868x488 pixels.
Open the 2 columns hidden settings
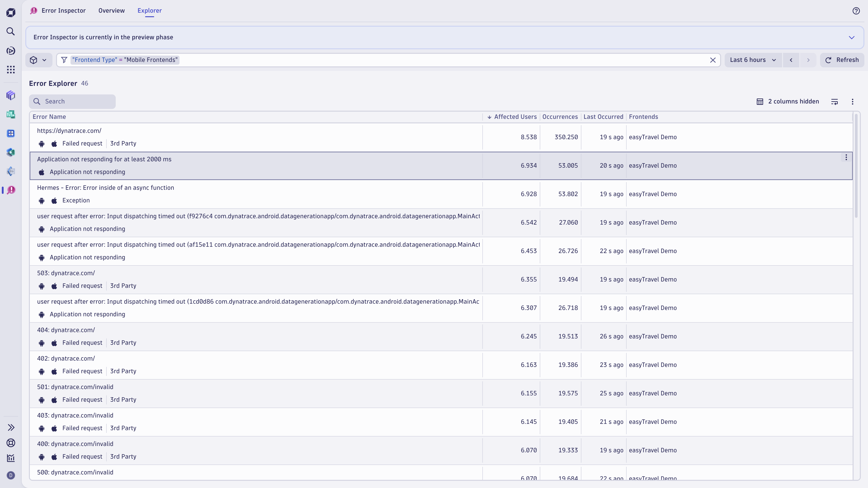(x=788, y=102)
